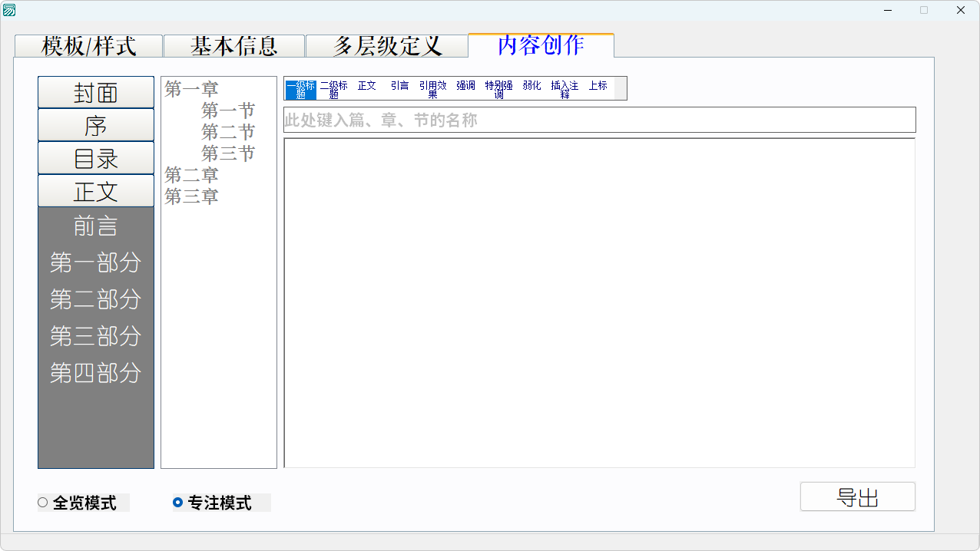Select 第一部分 in the sidebar
The image size is (980, 551).
pos(96,262)
